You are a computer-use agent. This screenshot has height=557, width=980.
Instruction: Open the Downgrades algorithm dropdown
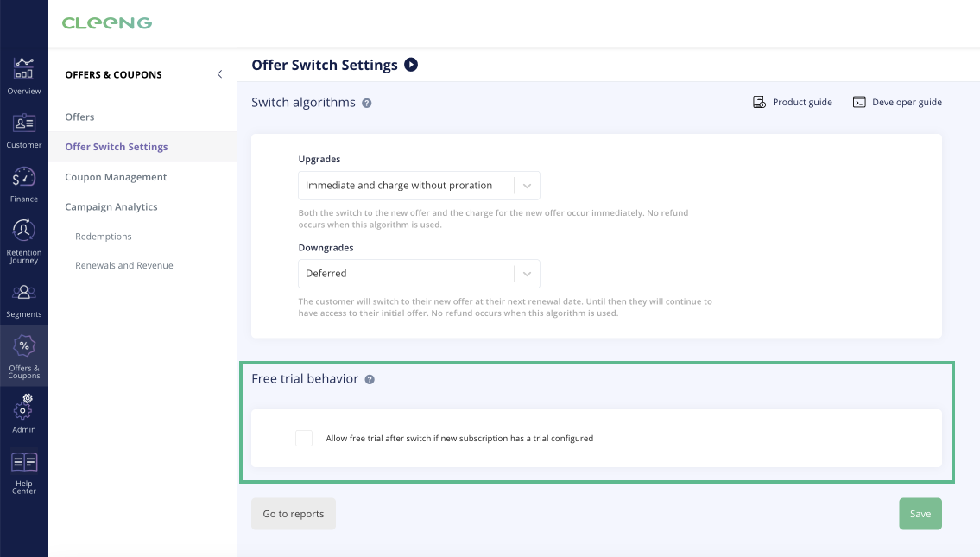pos(419,274)
